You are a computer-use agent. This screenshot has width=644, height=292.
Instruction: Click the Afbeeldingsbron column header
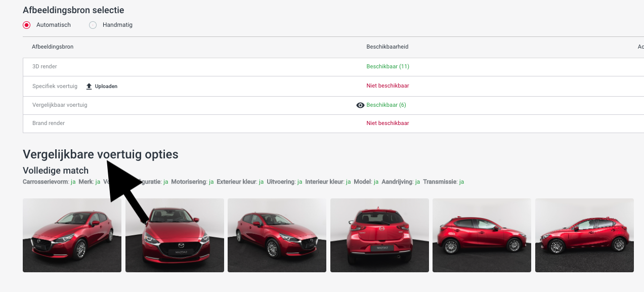[x=53, y=47]
